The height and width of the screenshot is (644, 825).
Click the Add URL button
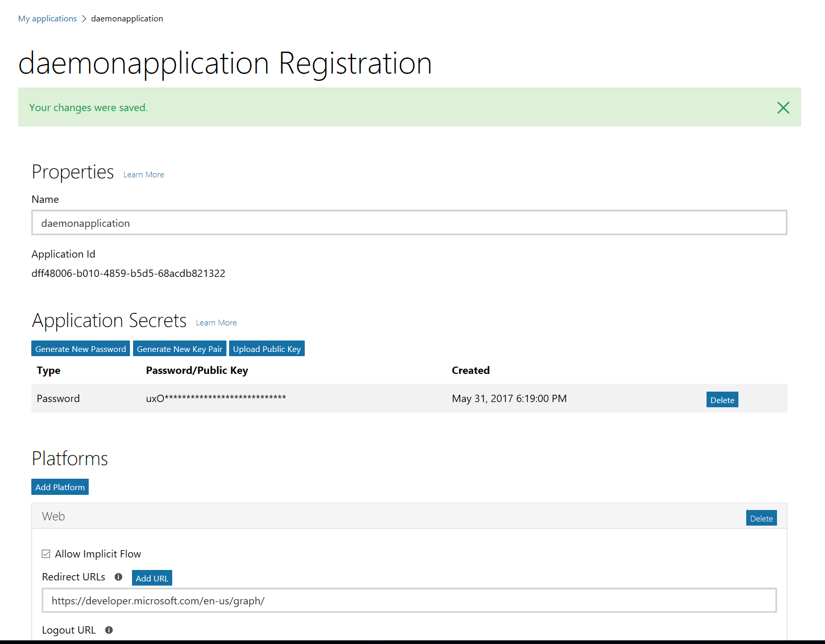pos(152,578)
